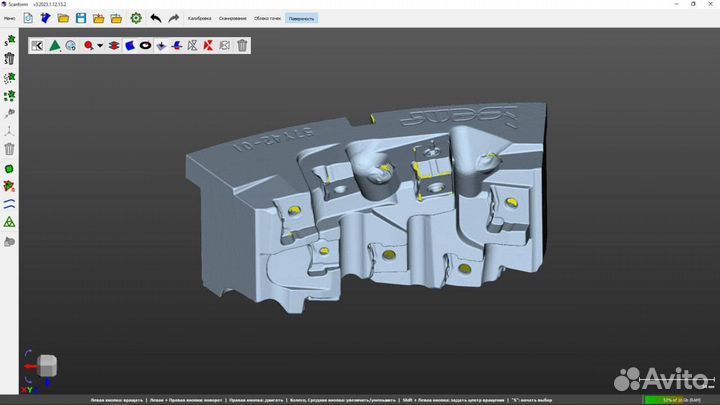Screen dimensions: 720x405
Task: Click the red layered selection icon
Action: [114, 45]
